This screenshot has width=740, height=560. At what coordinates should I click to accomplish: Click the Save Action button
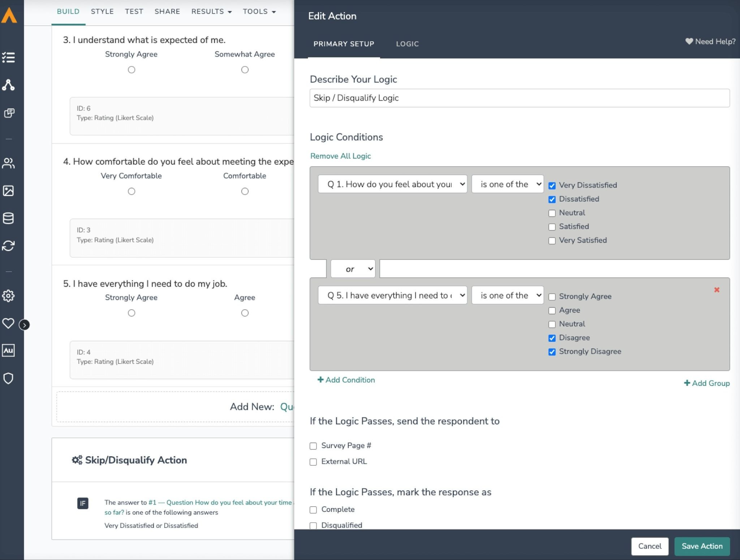pyautogui.click(x=702, y=546)
